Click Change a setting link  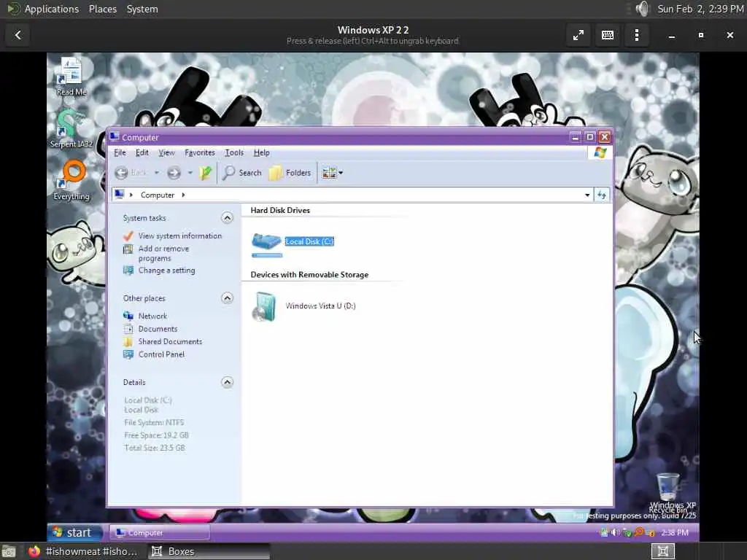(167, 271)
